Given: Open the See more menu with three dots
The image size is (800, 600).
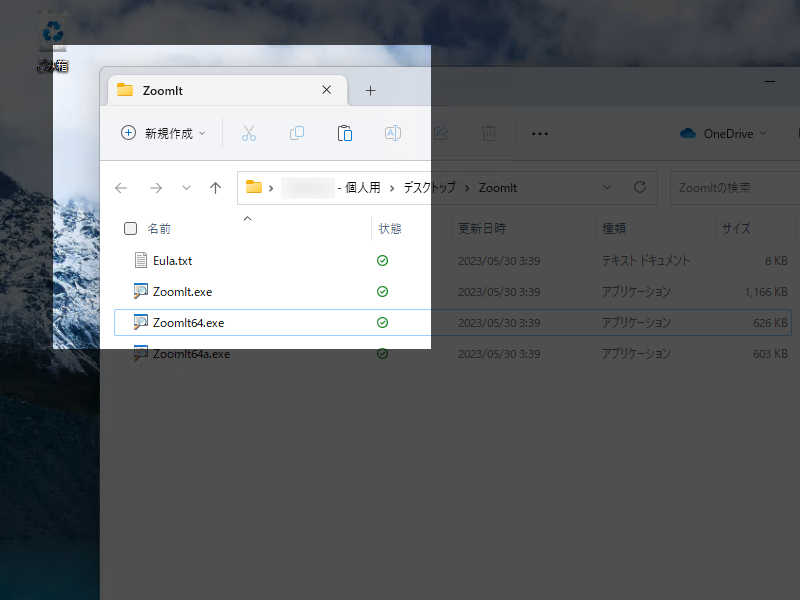Looking at the screenshot, I should coord(540,132).
